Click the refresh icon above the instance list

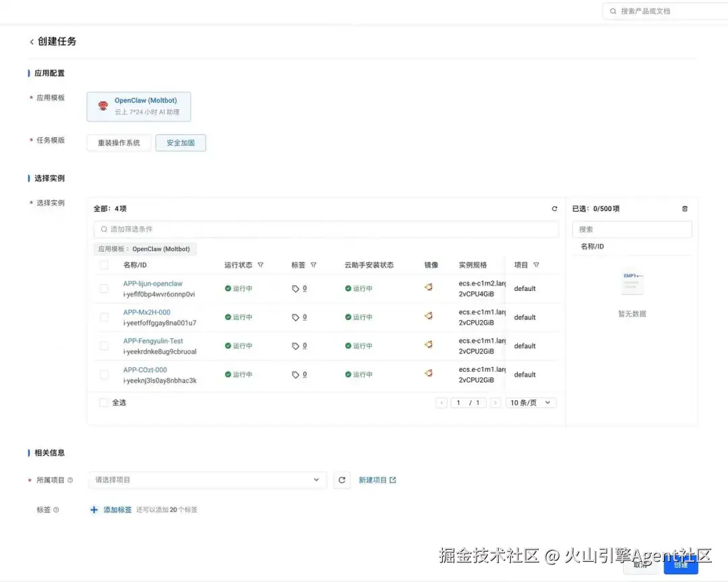[x=554, y=208]
